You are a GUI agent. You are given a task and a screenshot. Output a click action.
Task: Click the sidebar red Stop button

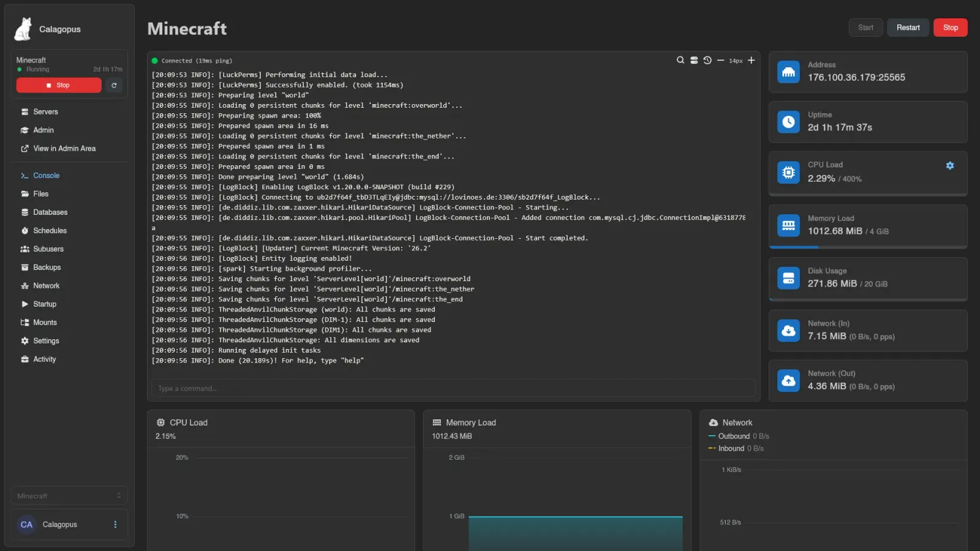(59, 85)
